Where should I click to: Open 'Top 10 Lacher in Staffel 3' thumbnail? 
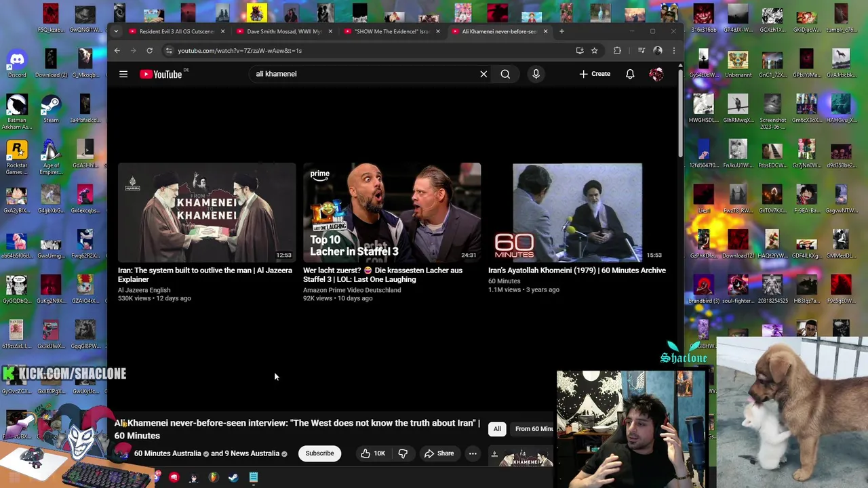point(392,212)
